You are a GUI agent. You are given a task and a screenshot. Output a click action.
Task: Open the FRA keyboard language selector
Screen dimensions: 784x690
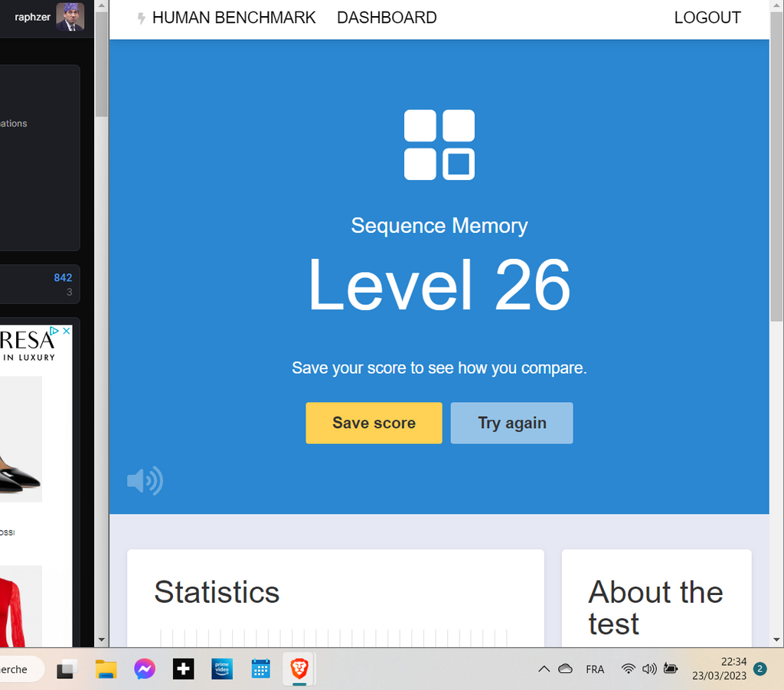(x=595, y=669)
